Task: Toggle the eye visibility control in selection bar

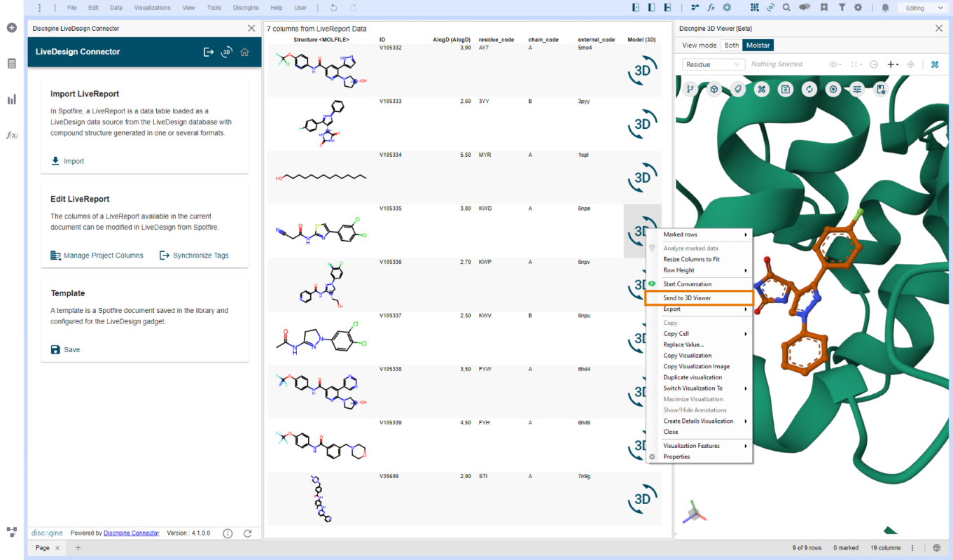Action: pos(836,64)
